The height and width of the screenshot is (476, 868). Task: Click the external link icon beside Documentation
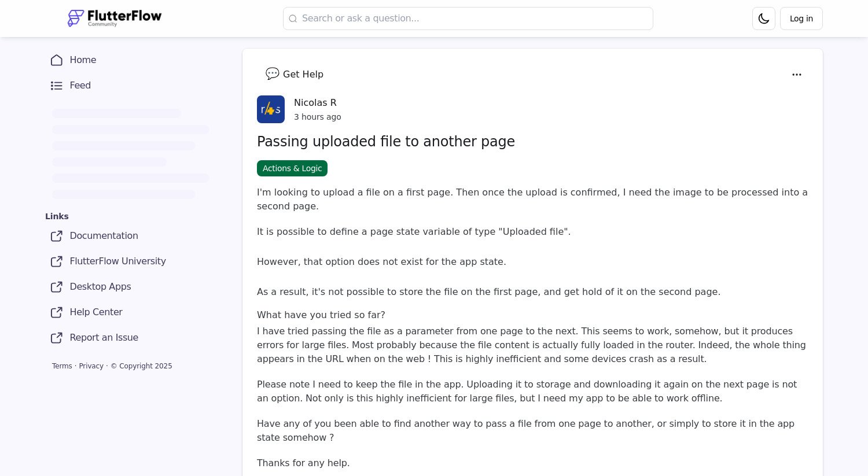click(x=56, y=236)
